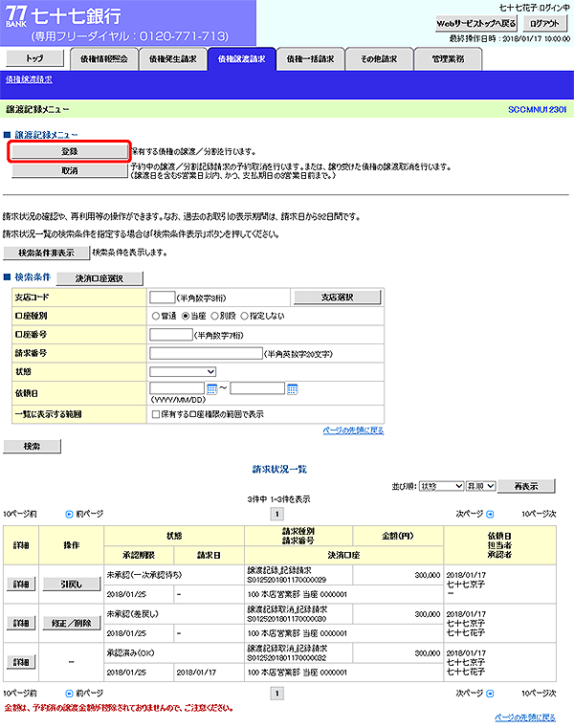Click ページの先頭に戻る link below search form

pyautogui.click(x=353, y=430)
